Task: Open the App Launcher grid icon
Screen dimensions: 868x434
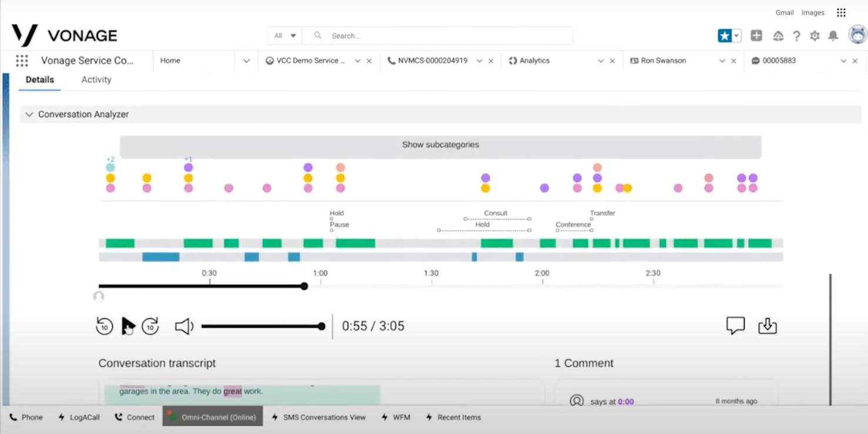Action: (22, 60)
